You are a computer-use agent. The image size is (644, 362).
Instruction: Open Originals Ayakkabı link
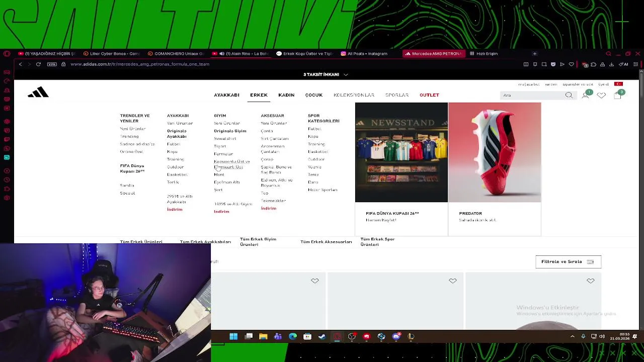pyautogui.click(x=177, y=134)
